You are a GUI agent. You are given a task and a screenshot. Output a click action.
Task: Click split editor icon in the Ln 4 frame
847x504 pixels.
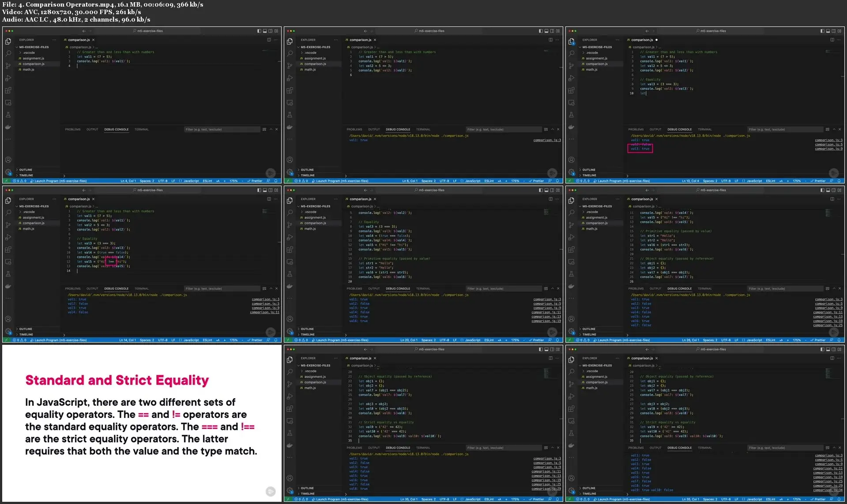pos(269,40)
